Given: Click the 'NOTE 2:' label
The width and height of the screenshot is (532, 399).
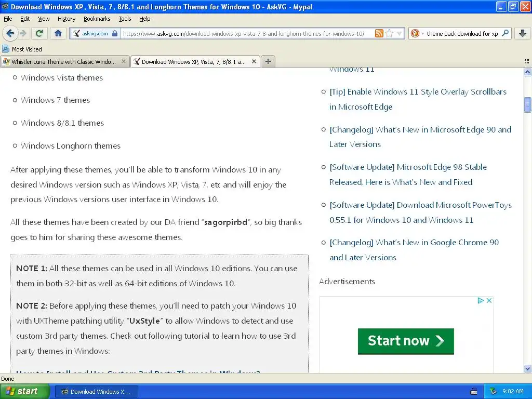Looking at the screenshot, I should (32, 305).
